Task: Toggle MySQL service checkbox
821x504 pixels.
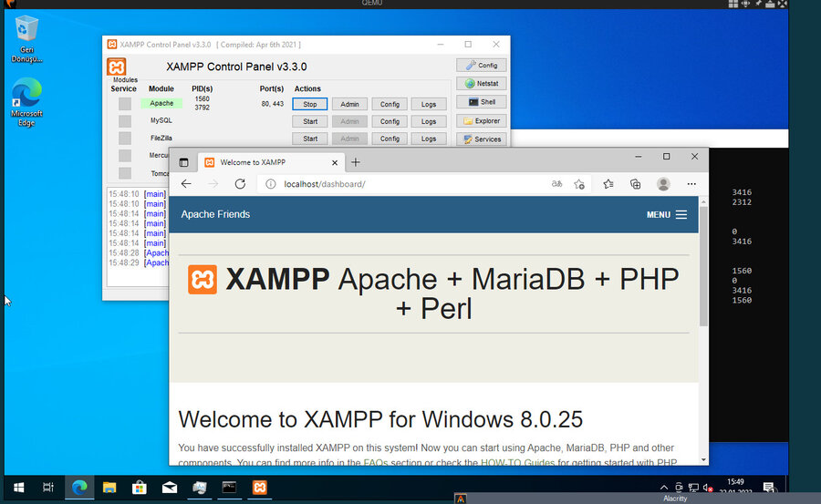Action: pos(125,121)
